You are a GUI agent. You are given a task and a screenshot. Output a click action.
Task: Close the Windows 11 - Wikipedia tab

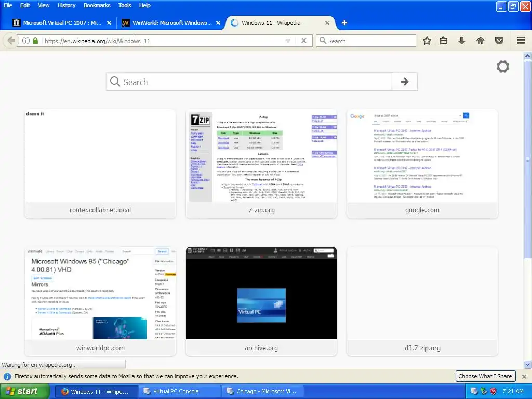click(327, 23)
